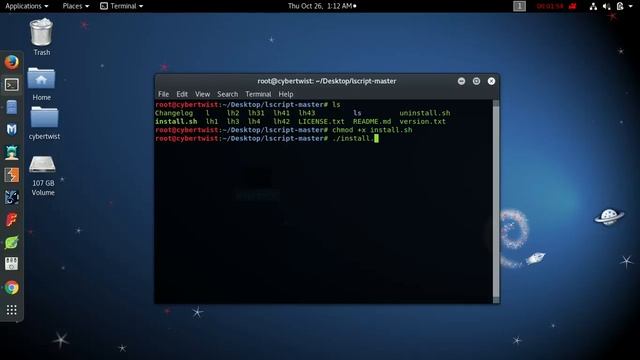Click the chmod +x install.sh command
The image size is (640, 360).
(x=372, y=130)
